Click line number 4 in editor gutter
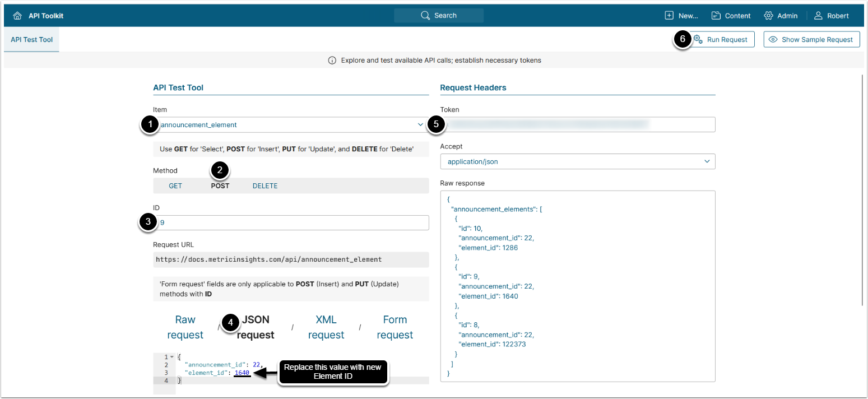 point(166,381)
